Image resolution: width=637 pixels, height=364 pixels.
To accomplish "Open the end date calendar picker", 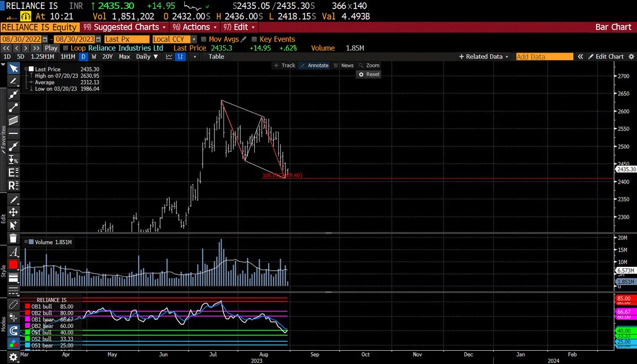I will click(x=98, y=39).
